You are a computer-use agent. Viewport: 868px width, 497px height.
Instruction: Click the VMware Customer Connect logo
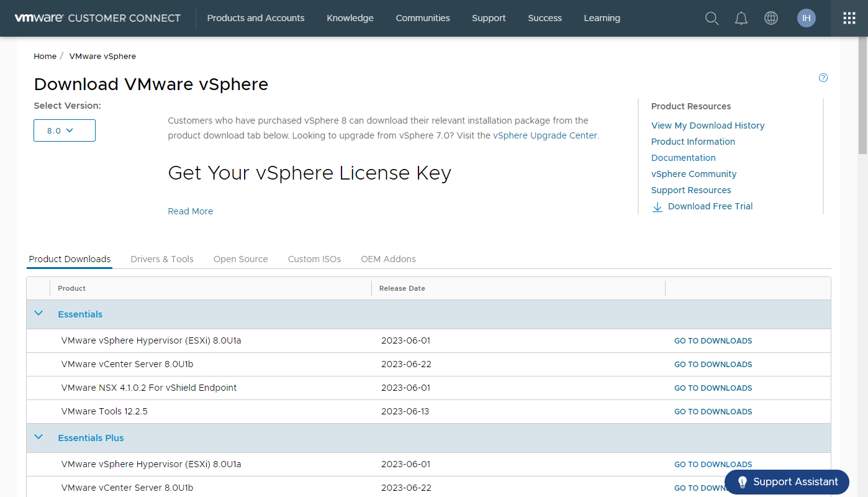pos(97,18)
